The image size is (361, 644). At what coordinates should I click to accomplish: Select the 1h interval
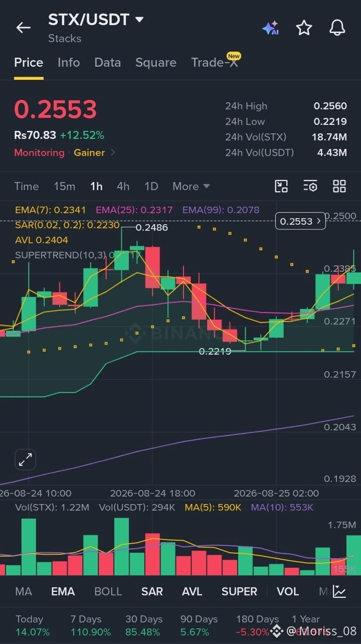[x=96, y=187]
